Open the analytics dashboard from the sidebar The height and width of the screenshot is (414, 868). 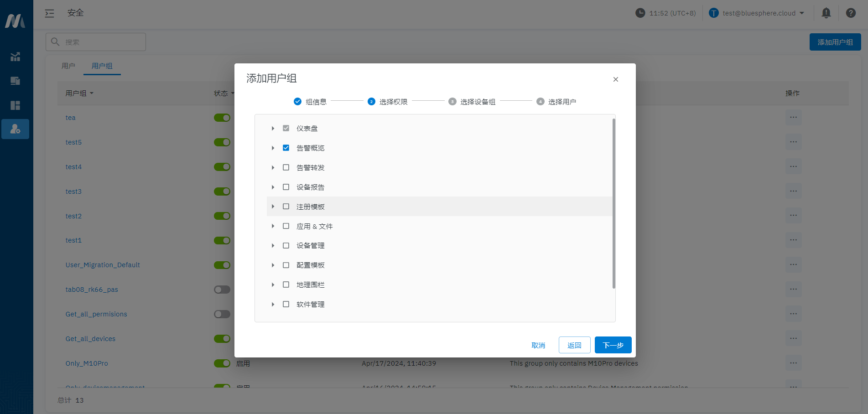[15, 57]
